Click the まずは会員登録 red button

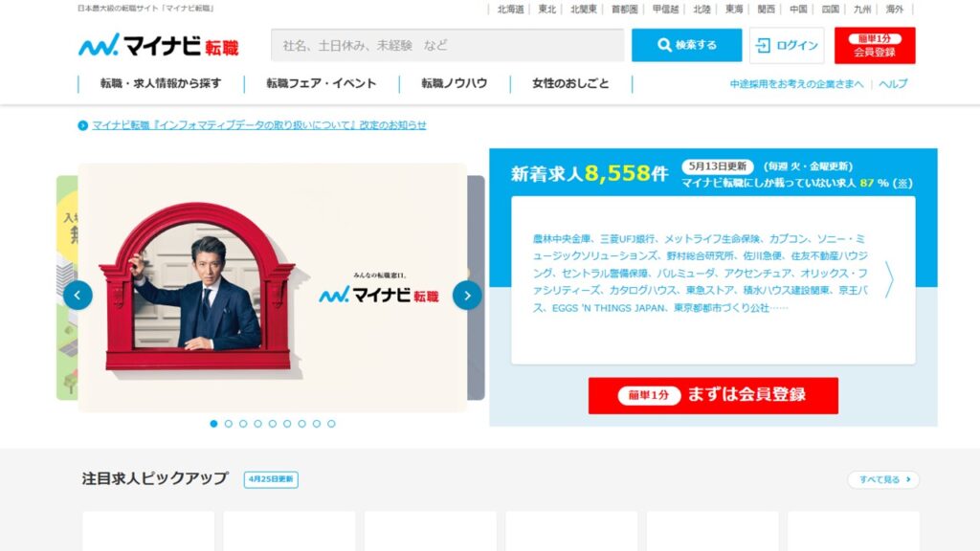point(713,395)
